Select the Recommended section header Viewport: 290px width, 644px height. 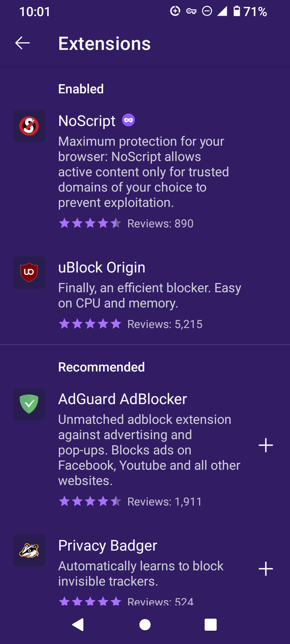pos(101,367)
